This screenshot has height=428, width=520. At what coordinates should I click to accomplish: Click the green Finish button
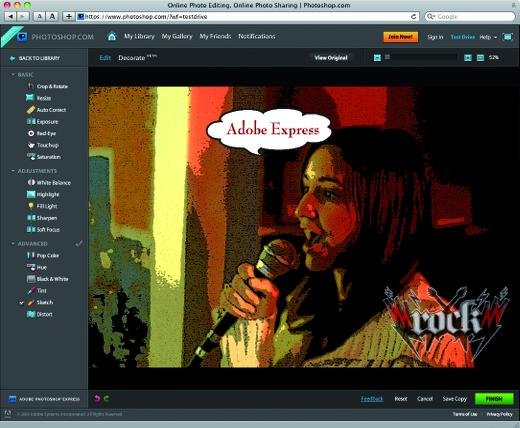[494, 399]
